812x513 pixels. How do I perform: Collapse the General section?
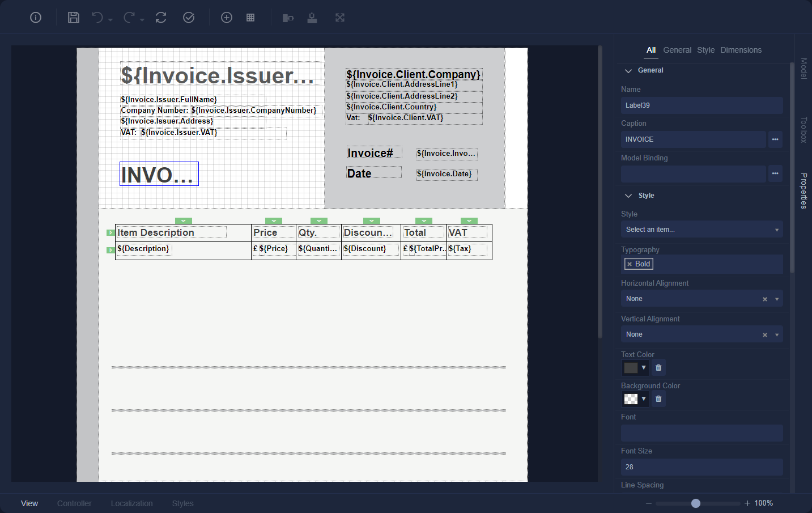628,71
